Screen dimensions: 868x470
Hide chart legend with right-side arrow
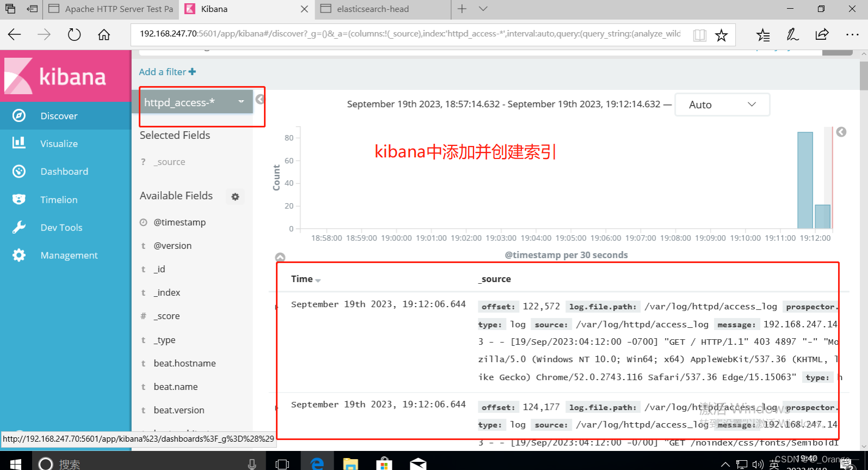pyautogui.click(x=841, y=132)
